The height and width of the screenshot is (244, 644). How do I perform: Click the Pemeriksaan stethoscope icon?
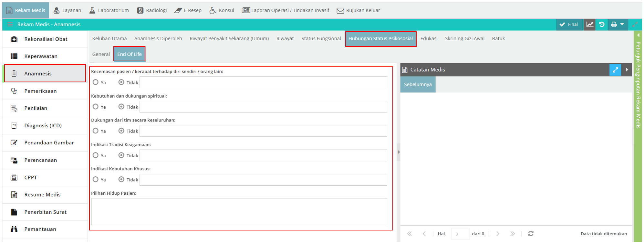pyautogui.click(x=14, y=91)
